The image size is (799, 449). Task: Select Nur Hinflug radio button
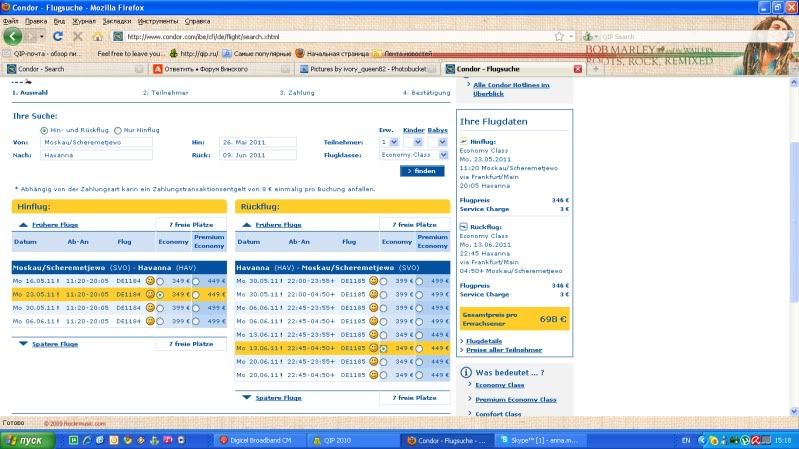118,130
